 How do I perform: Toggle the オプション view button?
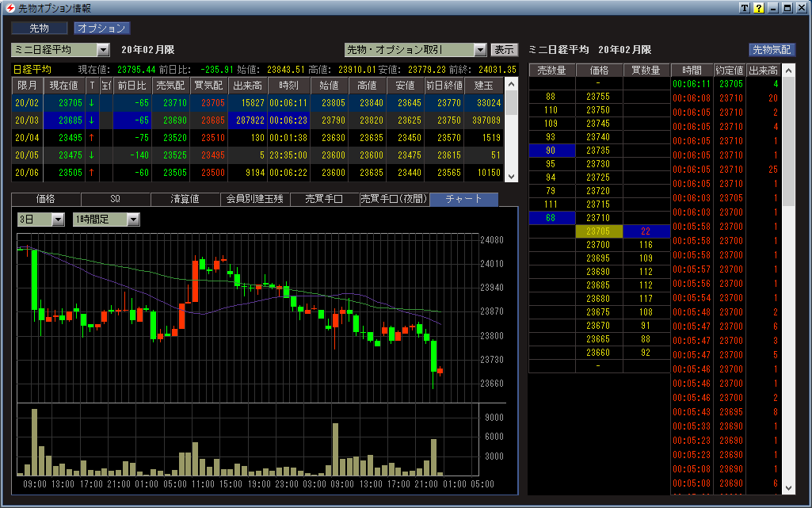pos(101,29)
